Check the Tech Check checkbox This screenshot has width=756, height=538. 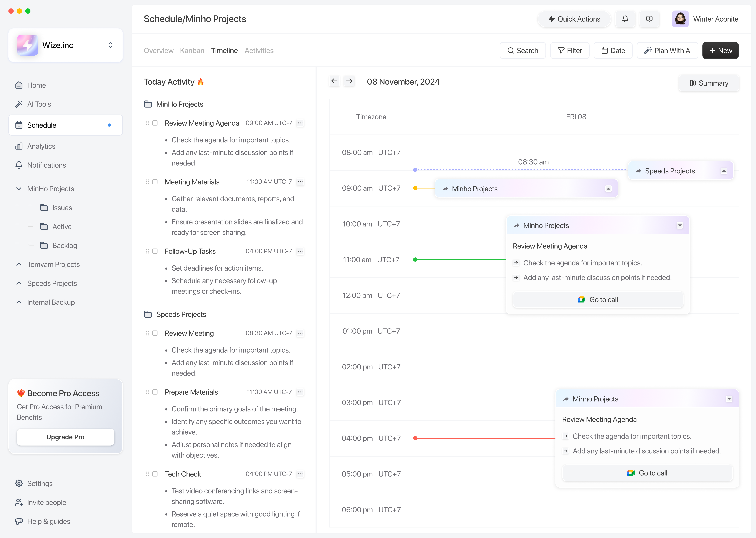155,474
